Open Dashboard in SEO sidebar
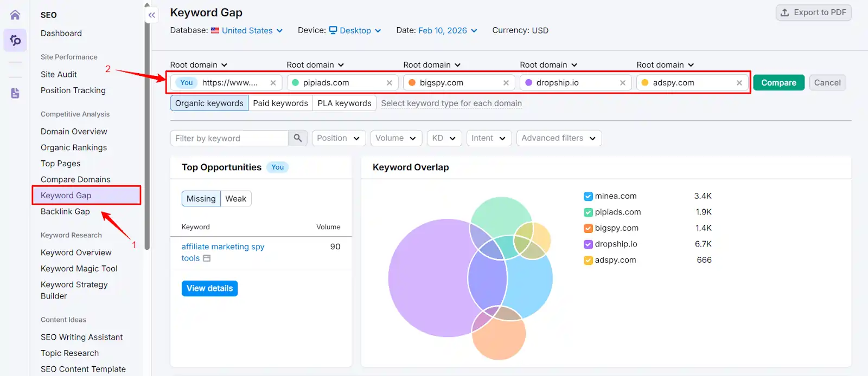The image size is (868, 376). [x=61, y=34]
